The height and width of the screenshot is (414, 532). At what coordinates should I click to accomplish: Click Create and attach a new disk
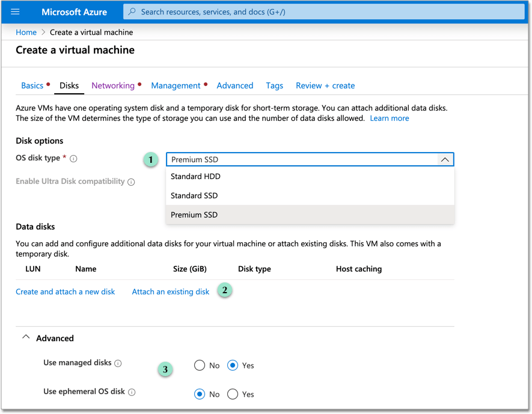point(65,291)
